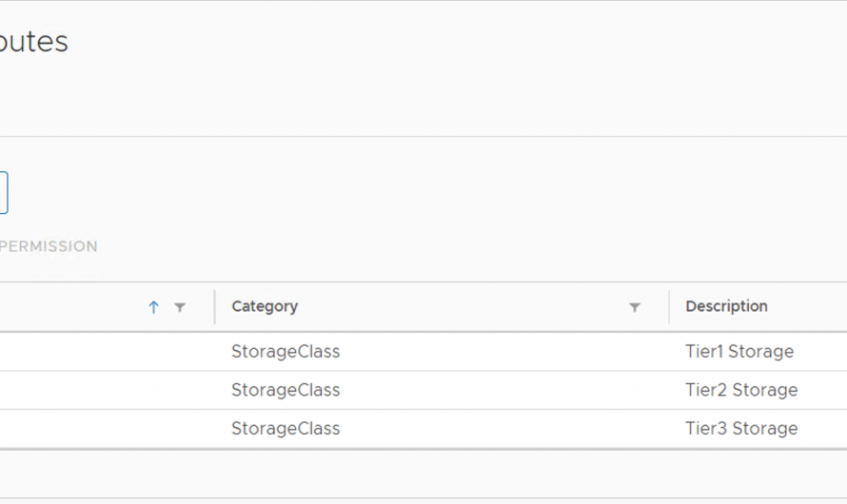Click column divider left of Category header
This screenshot has height=504, width=847.
click(x=215, y=307)
